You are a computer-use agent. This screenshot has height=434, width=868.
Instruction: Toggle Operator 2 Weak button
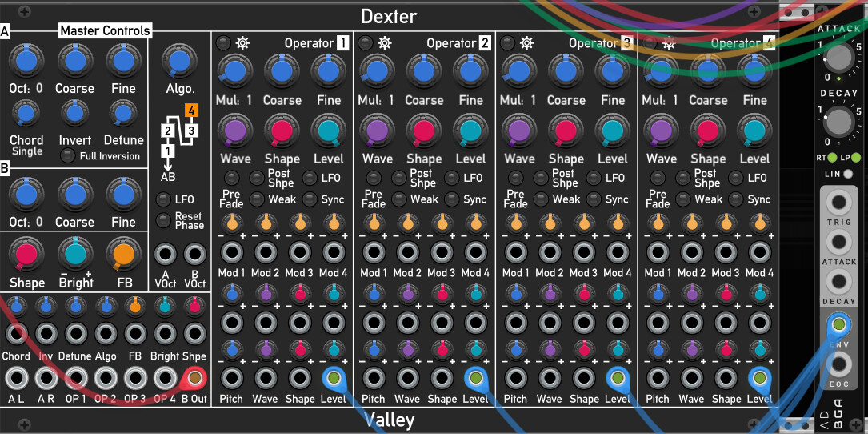point(400,199)
